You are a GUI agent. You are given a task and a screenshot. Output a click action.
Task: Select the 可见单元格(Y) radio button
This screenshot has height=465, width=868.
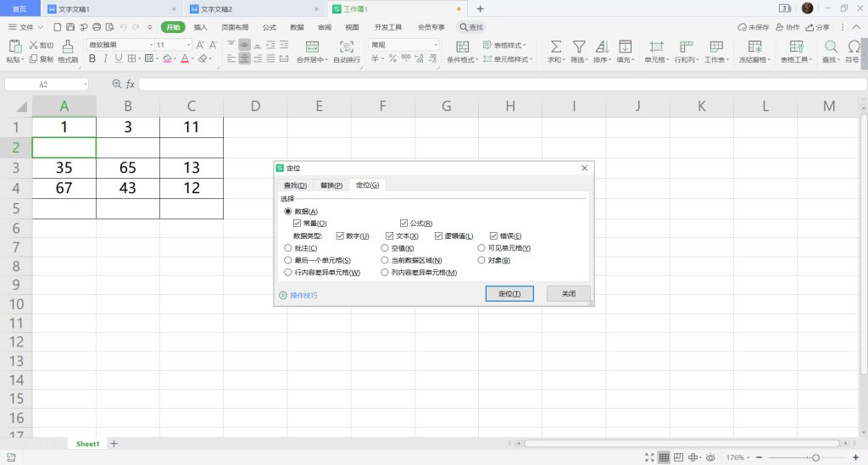click(x=481, y=248)
